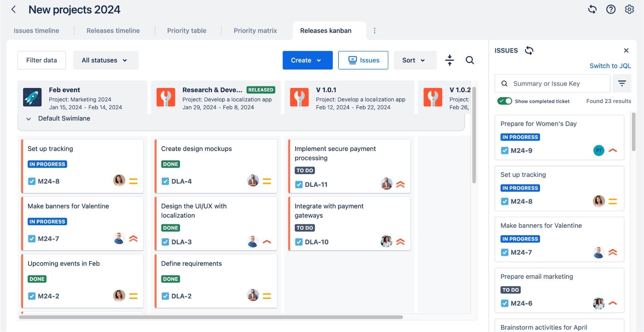
Task: Open the Issues timeline tab
Action: pos(36,30)
